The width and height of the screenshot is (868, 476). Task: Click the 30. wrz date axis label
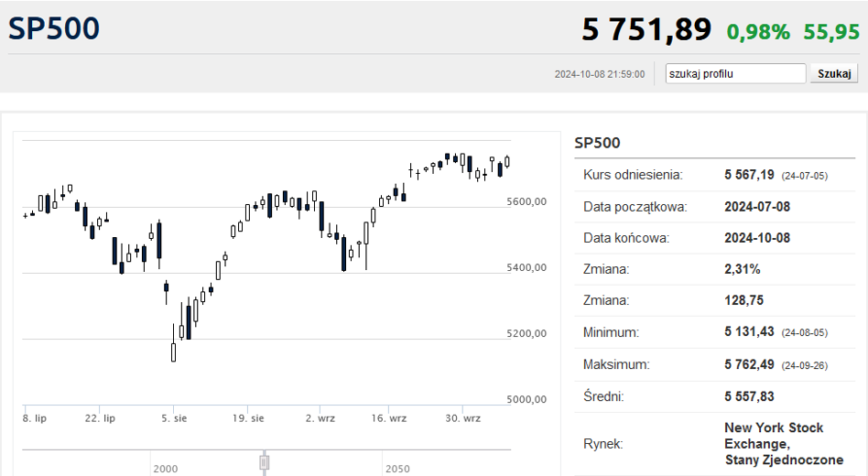pyautogui.click(x=462, y=418)
